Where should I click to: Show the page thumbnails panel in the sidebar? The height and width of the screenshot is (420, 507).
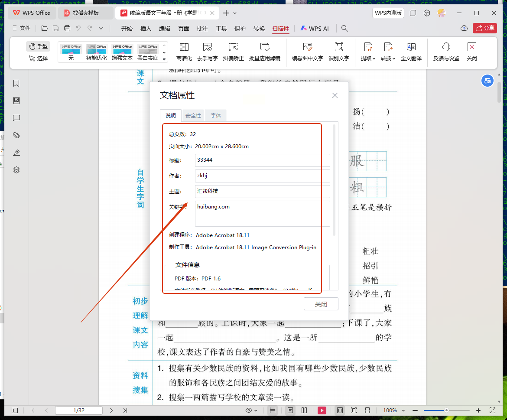16,101
